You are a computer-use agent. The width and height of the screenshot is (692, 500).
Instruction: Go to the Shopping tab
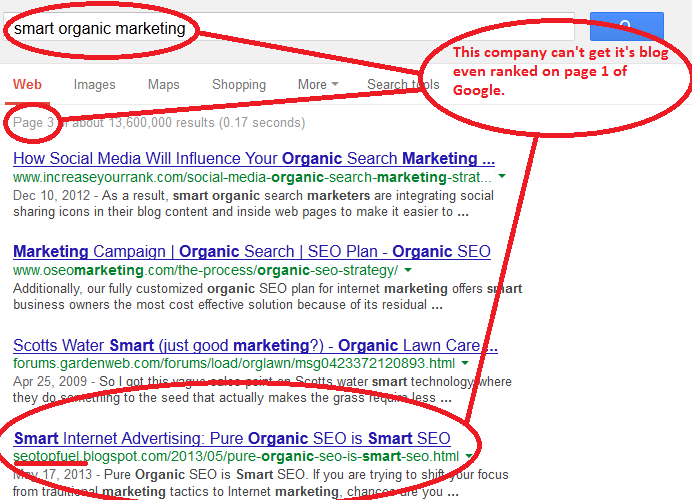point(239,84)
